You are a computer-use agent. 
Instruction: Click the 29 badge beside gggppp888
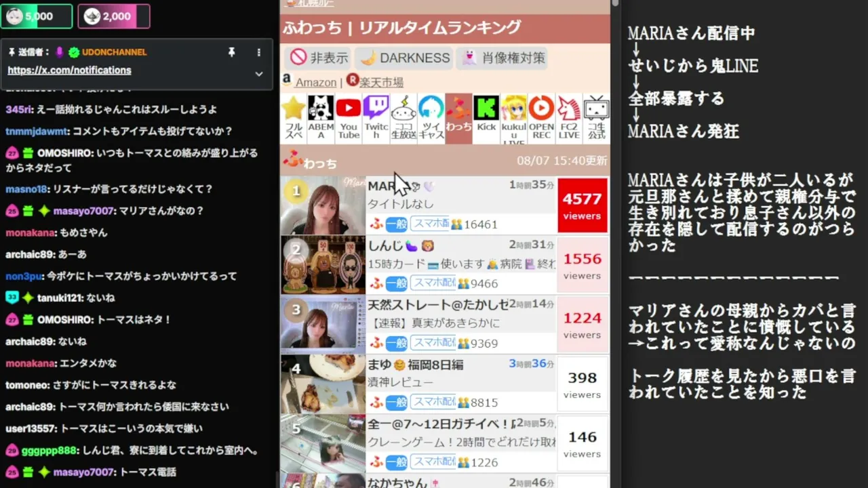point(12,451)
